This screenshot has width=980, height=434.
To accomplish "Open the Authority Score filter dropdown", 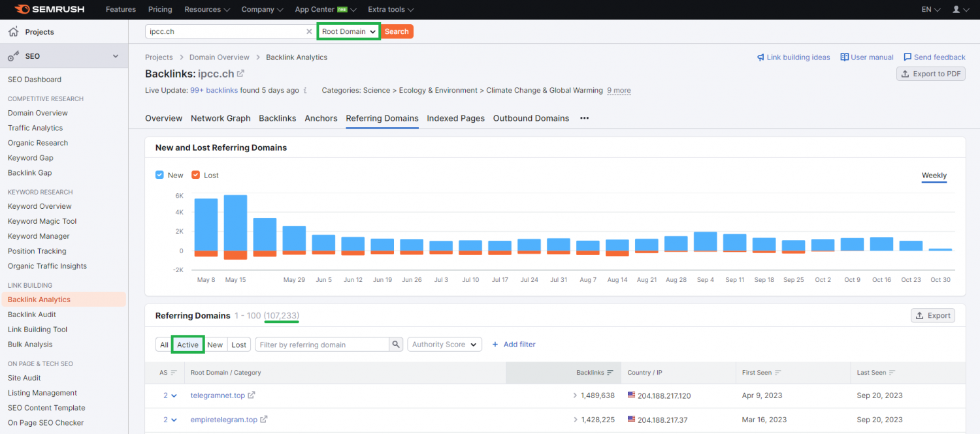I will point(444,344).
